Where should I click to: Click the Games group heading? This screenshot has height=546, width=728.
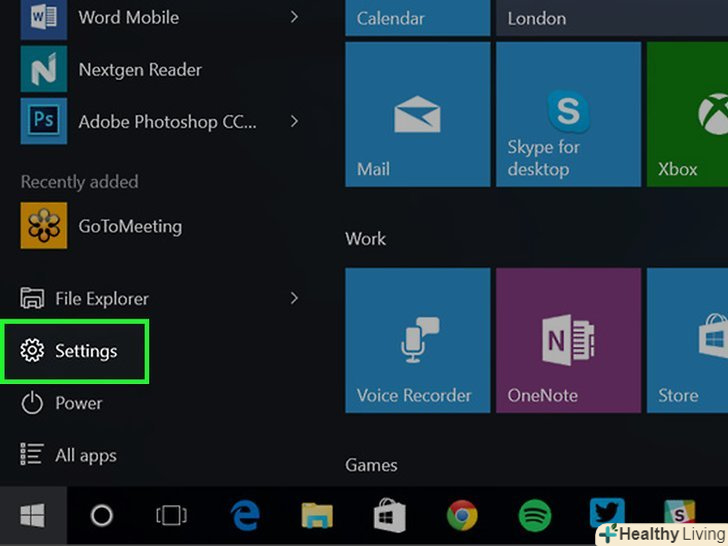(371, 465)
